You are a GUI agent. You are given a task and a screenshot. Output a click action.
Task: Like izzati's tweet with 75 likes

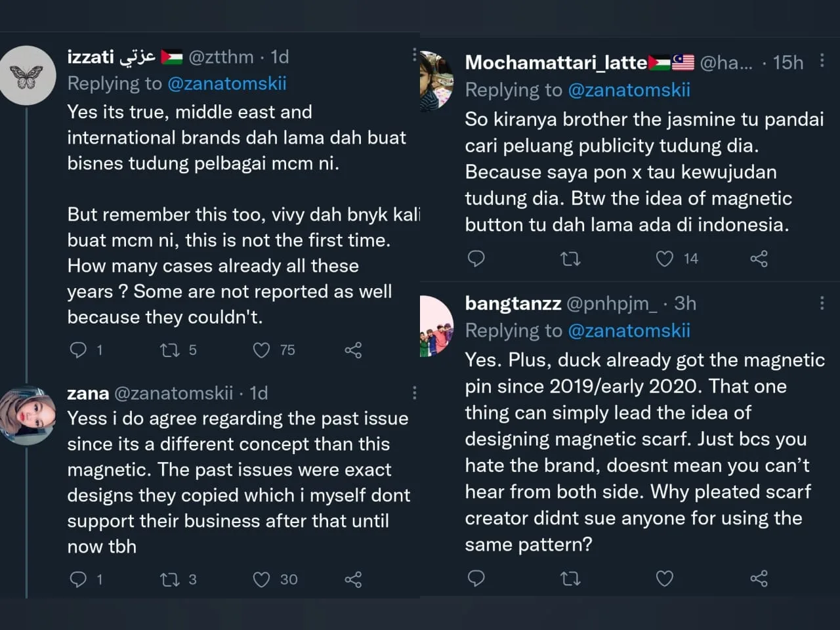(x=262, y=350)
